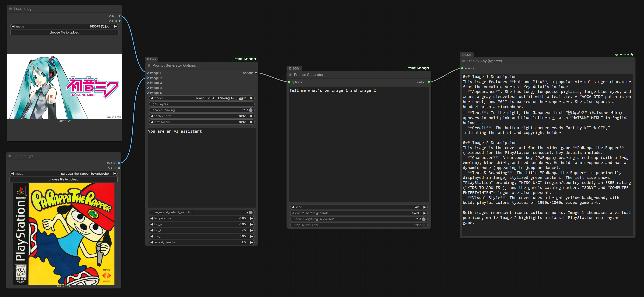Click the system prompt text field
Image resolution: width=644 pixels, height=297 pixels.
coord(201,167)
